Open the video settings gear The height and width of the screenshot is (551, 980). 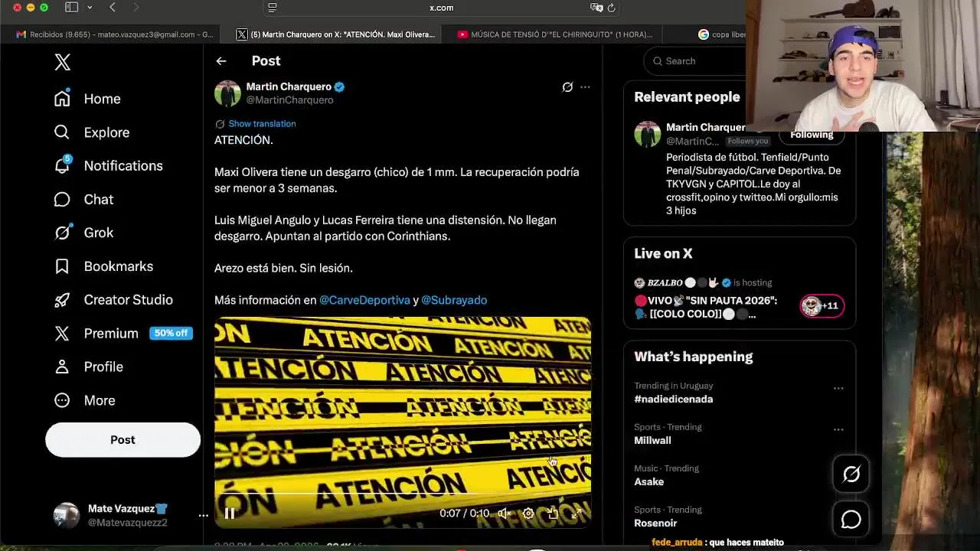pos(528,514)
